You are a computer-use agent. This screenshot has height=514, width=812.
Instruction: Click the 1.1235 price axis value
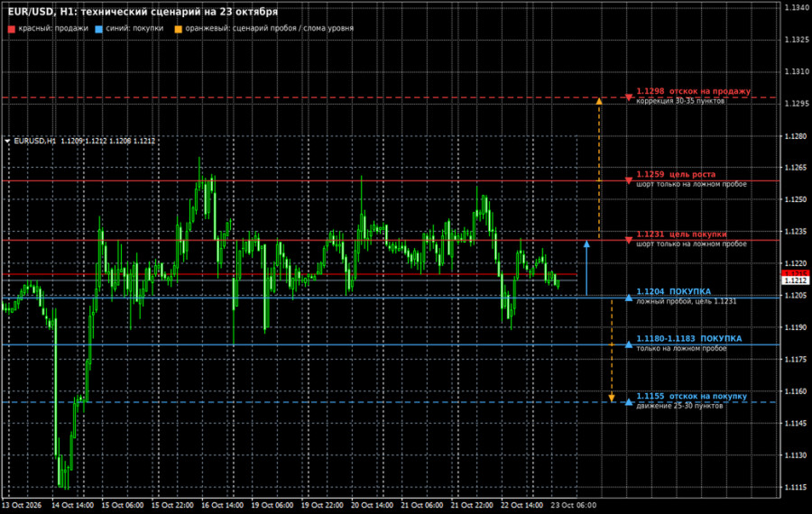797,232
